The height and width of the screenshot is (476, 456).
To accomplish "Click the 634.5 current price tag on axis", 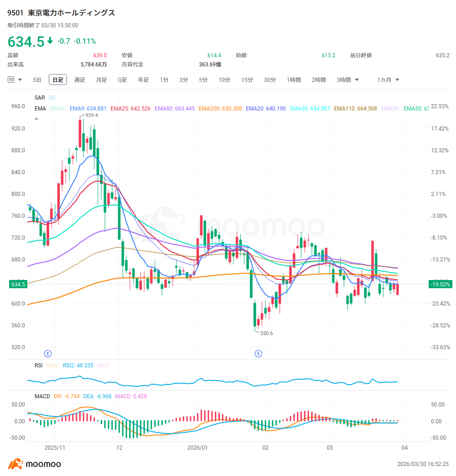I will tap(18, 285).
